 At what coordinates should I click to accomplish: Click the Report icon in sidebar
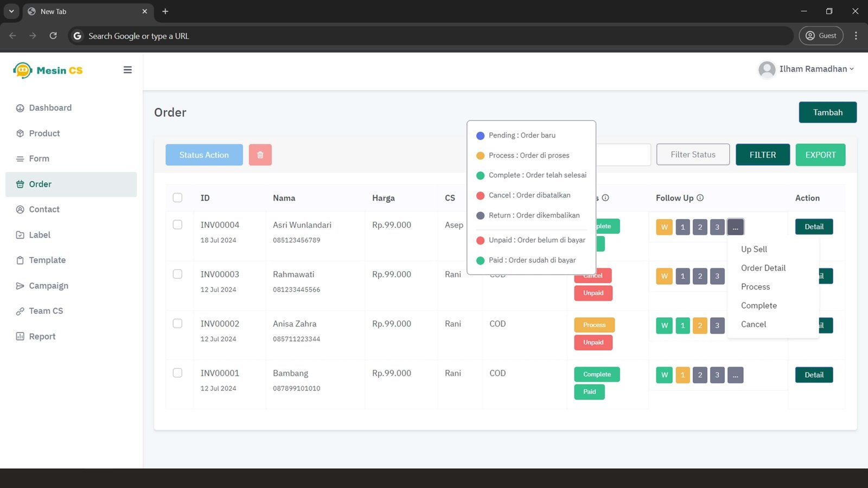pyautogui.click(x=20, y=336)
